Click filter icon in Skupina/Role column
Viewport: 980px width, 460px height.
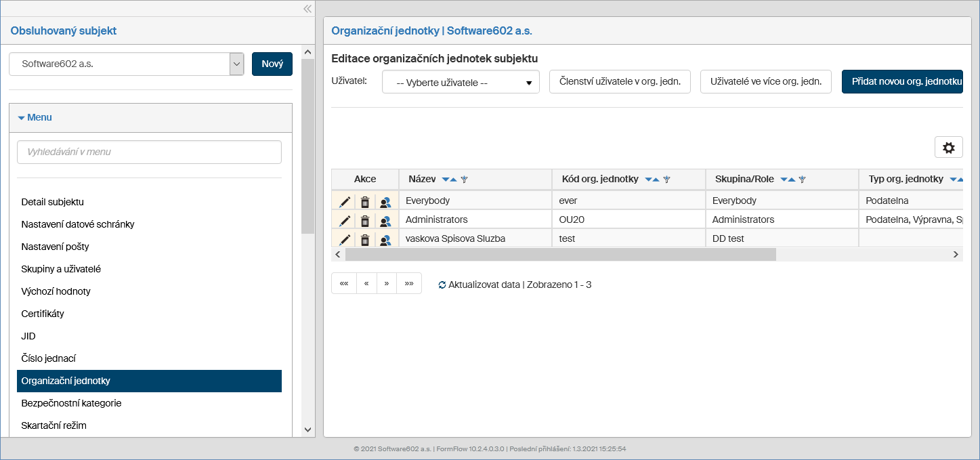point(803,180)
